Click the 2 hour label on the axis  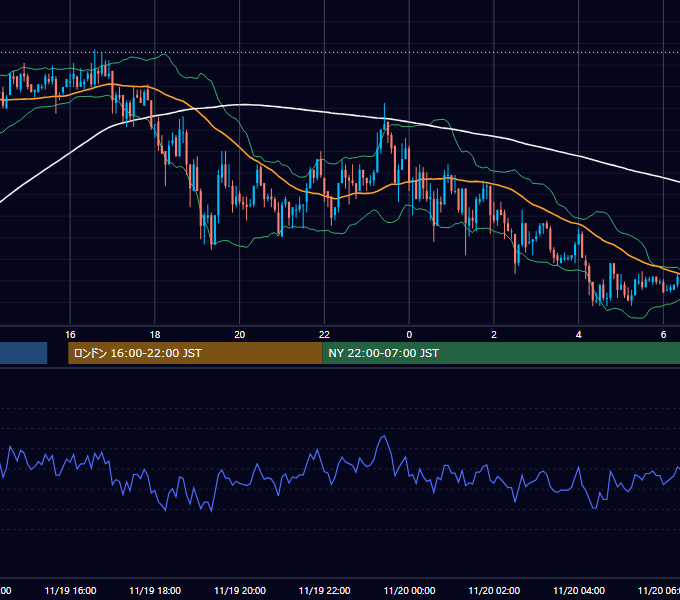pos(494,334)
